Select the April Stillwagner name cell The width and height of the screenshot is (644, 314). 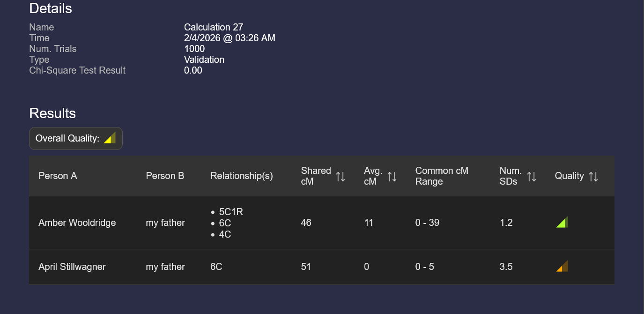tap(72, 267)
